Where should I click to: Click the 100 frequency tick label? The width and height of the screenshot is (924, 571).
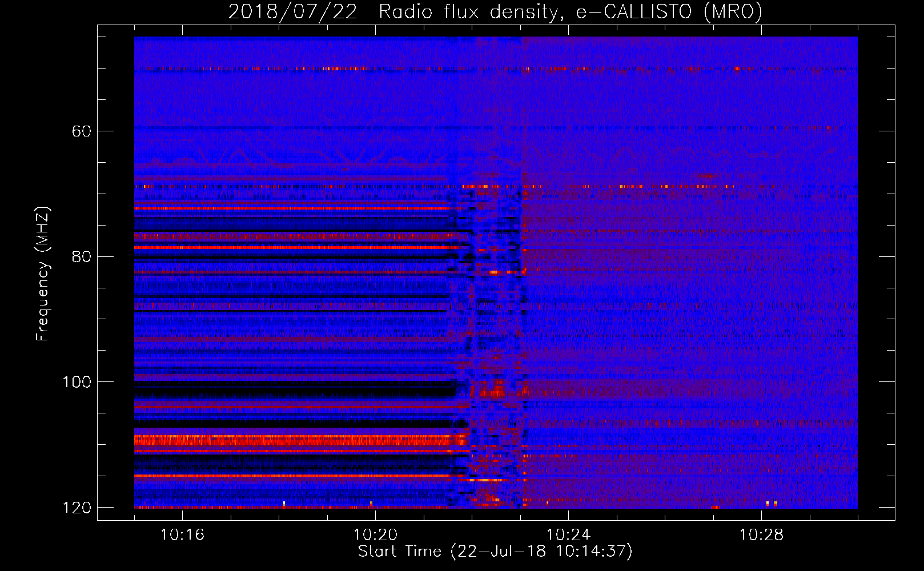coord(76,382)
